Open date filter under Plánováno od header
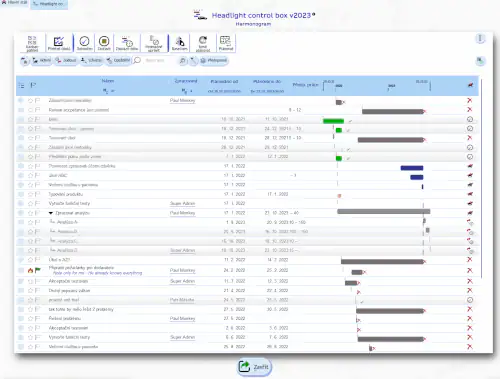 click(224, 91)
